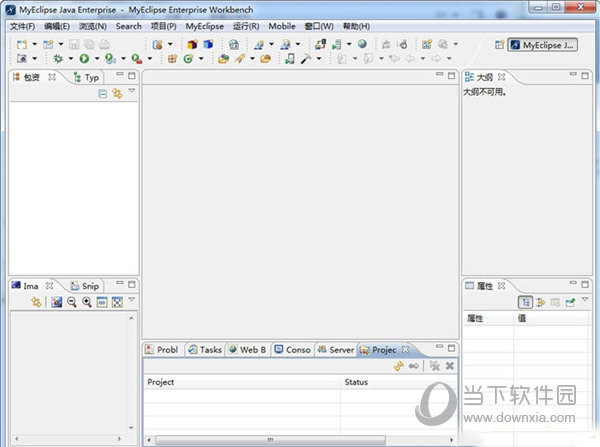Click the green Run button icon
Viewport: 600px width, 447px height.
click(84, 59)
